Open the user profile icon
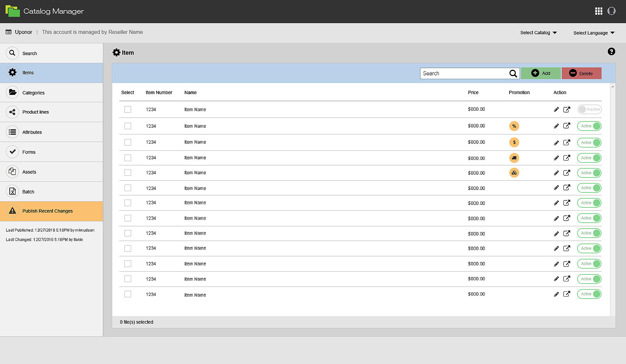This screenshot has width=626, height=364. pos(611,11)
